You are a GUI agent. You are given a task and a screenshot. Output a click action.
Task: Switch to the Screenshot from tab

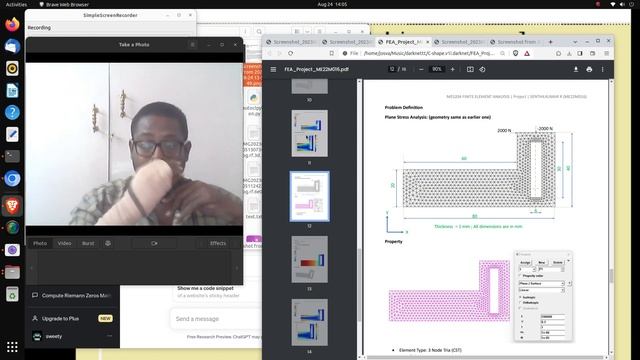pyautogui.click(x=516, y=42)
